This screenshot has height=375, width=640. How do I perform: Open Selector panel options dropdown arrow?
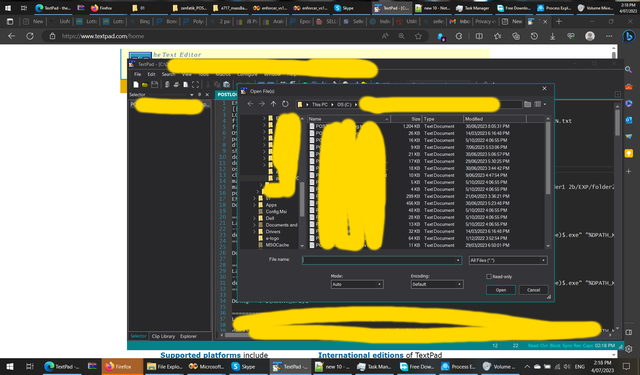tap(192, 94)
